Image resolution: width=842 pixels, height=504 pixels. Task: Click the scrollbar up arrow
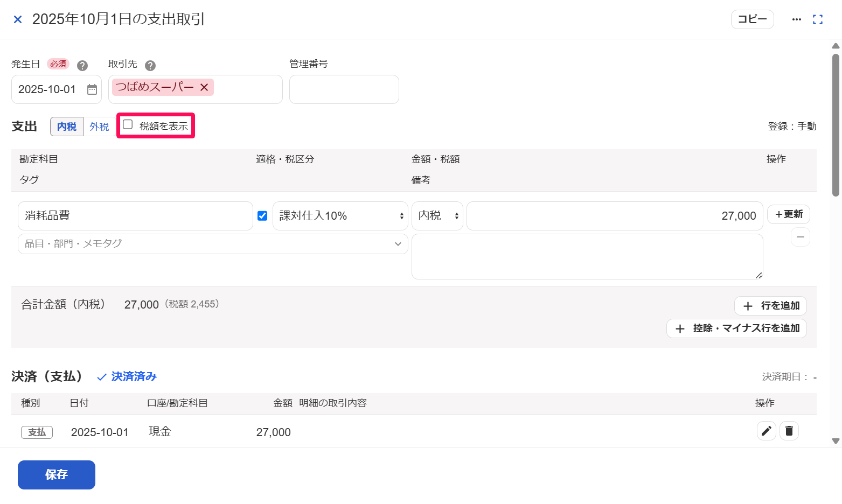coord(836,46)
